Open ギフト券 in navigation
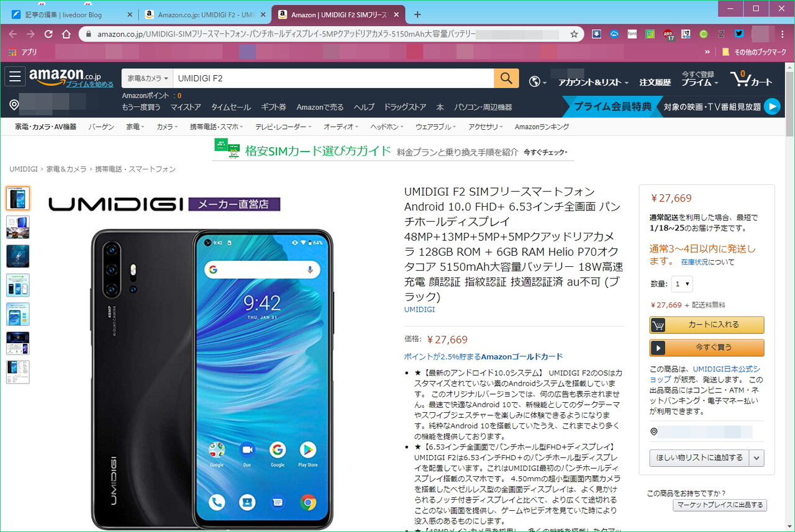 [x=273, y=107]
